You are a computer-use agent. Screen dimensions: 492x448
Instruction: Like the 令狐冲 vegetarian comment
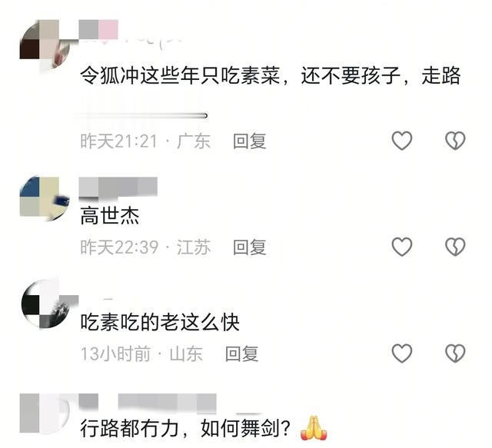coord(401,140)
